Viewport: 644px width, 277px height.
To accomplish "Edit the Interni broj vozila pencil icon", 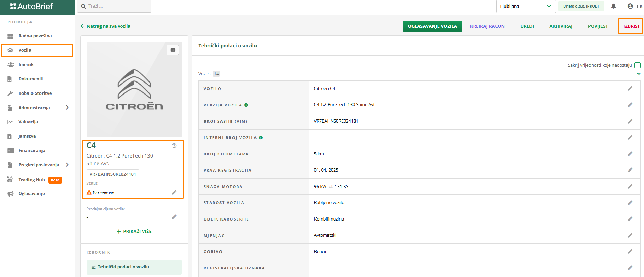I will click(x=630, y=138).
